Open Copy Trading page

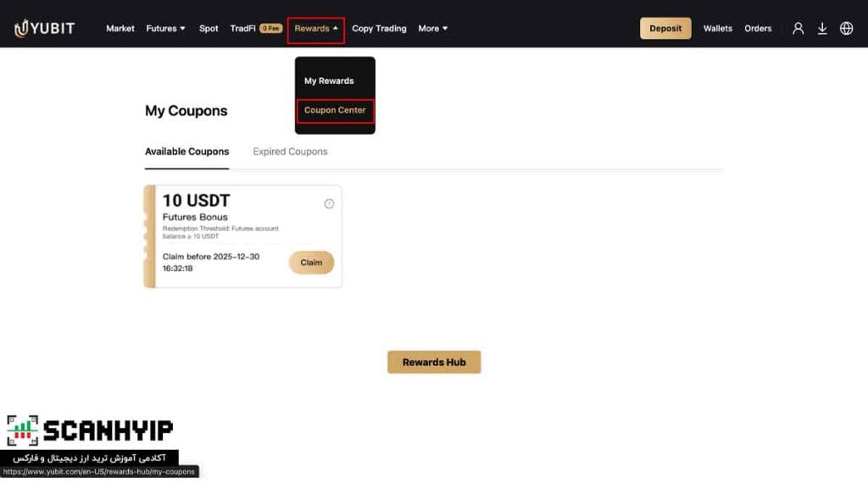(x=379, y=28)
